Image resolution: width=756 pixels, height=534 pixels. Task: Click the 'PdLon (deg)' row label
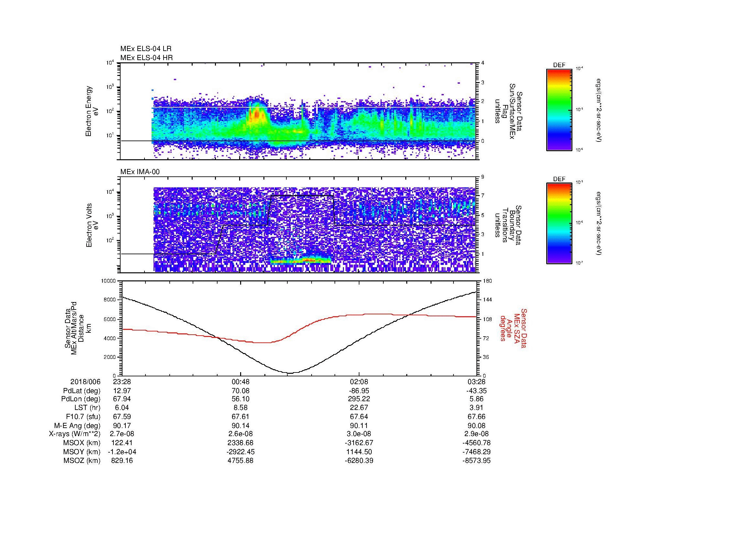click(81, 399)
